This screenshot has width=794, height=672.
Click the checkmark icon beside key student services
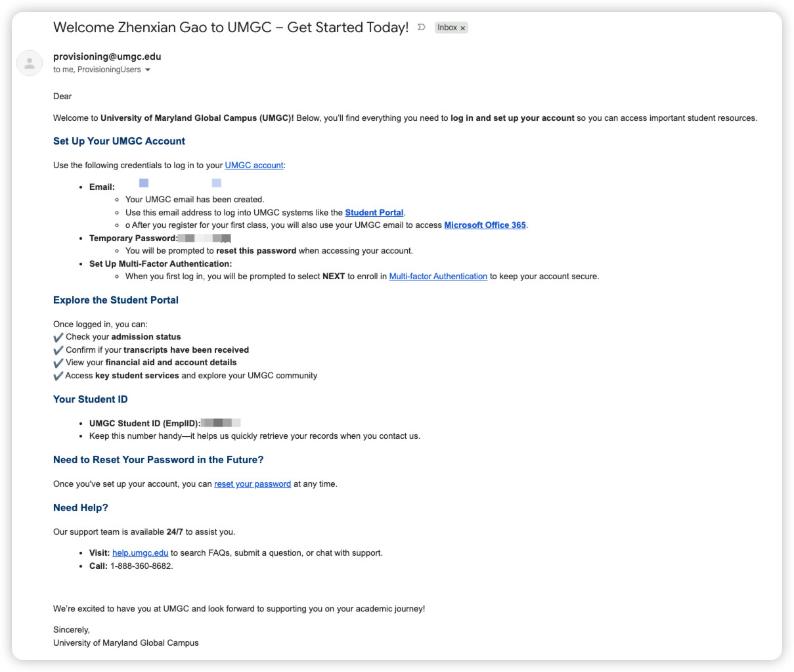[58, 376]
